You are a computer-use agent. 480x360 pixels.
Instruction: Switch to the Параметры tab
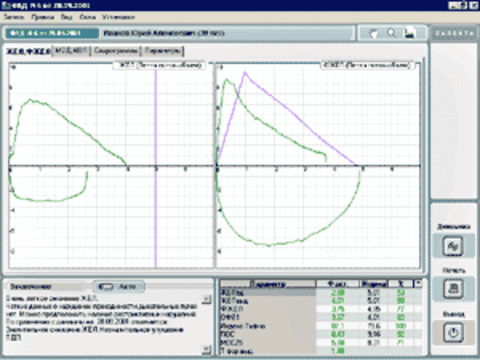(x=163, y=51)
